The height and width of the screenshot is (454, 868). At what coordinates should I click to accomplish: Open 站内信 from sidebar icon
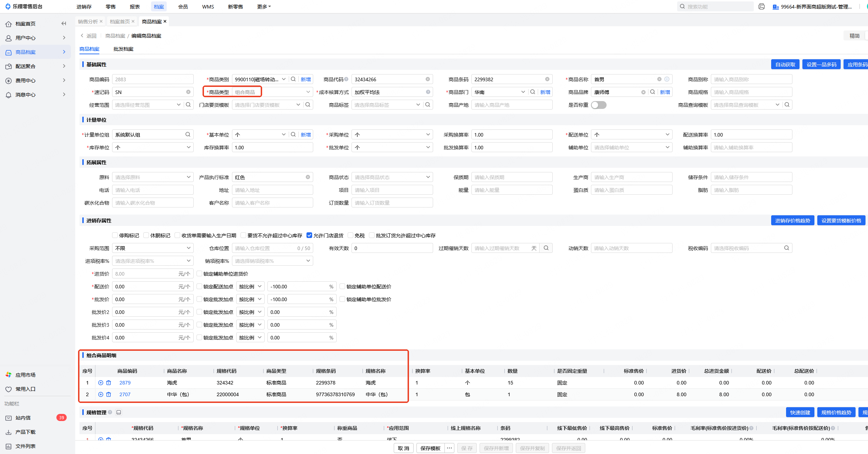(9, 418)
